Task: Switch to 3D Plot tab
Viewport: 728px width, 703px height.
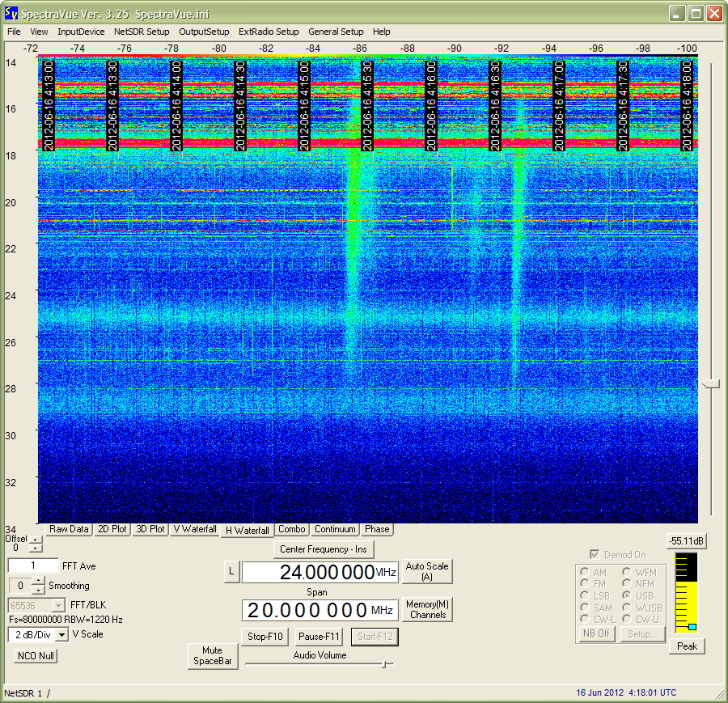Action: tap(150, 529)
